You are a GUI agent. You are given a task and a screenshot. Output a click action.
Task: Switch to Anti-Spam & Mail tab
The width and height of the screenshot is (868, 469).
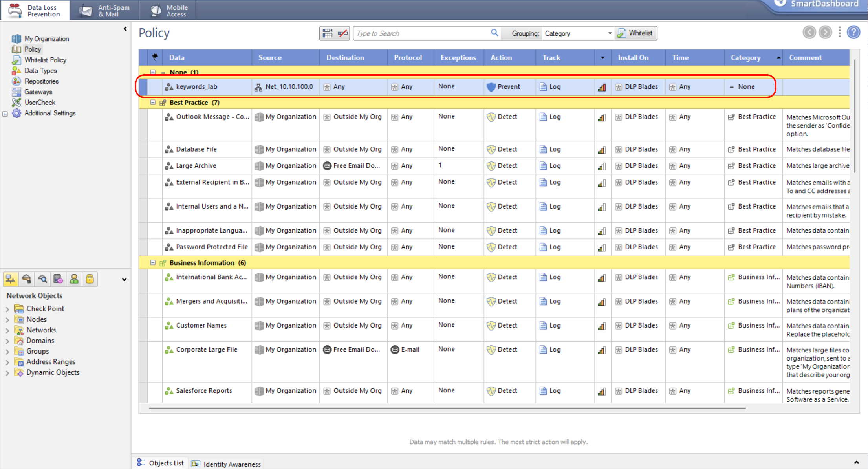[x=104, y=11]
